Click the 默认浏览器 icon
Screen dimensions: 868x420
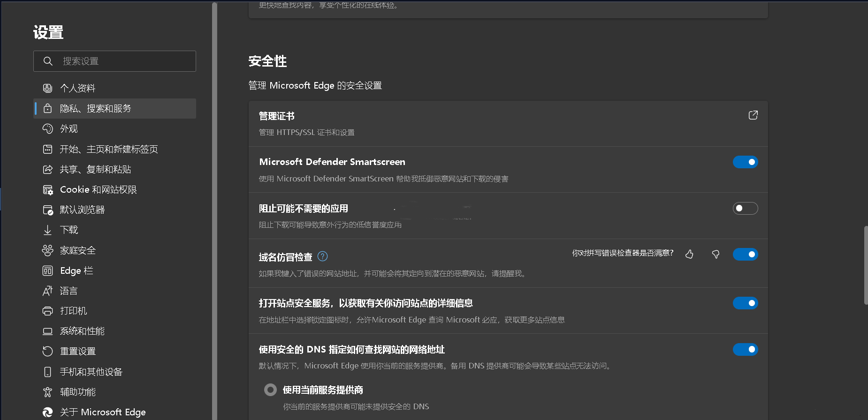(47, 210)
